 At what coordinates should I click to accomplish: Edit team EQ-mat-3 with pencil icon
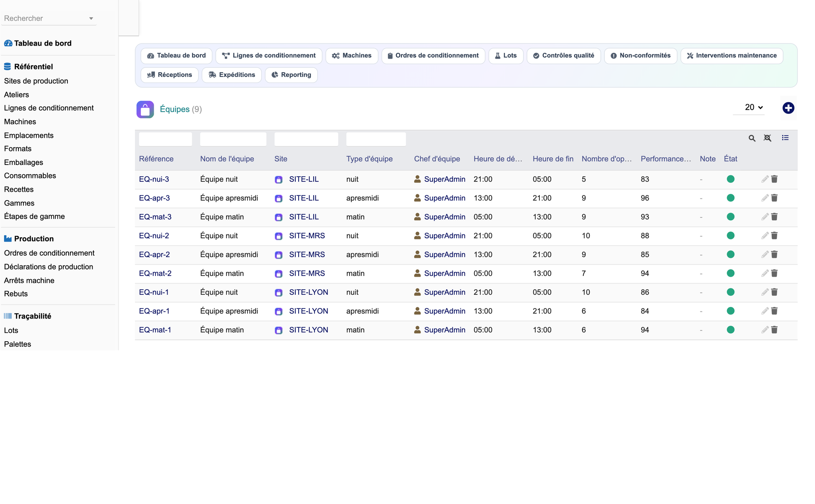point(765,217)
